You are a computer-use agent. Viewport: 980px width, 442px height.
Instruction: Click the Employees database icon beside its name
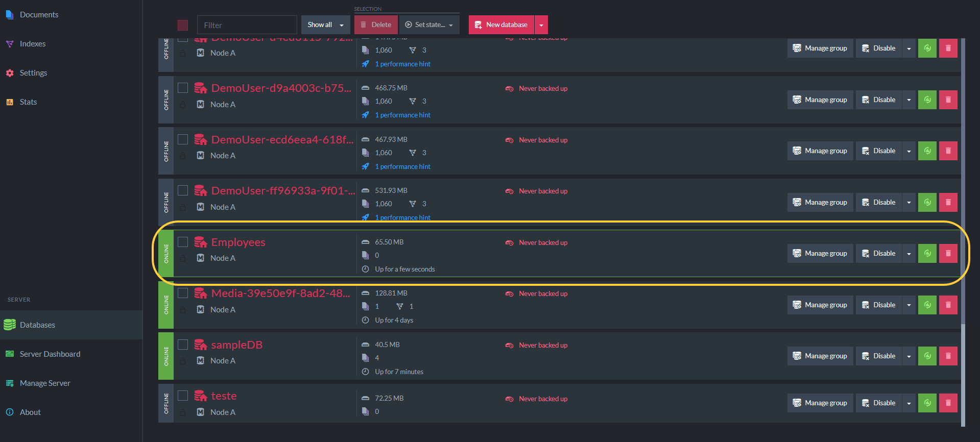pyautogui.click(x=201, y=242)
